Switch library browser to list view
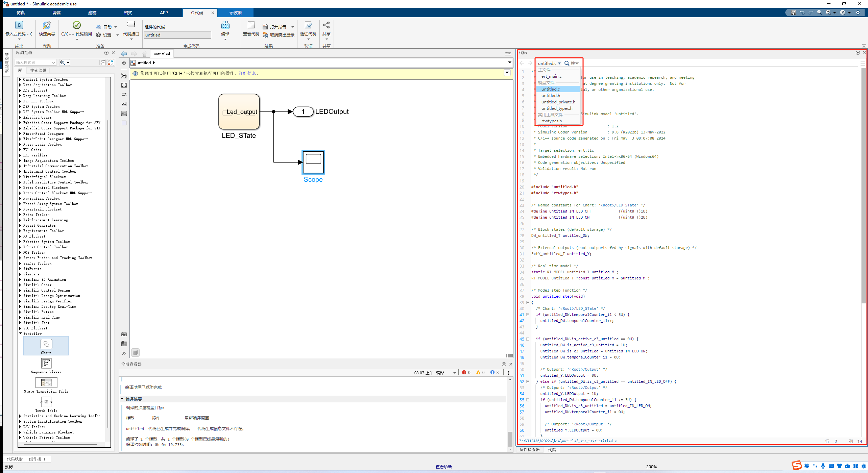The height and width of the screenshot is (473, 868). [x=103, y=63]
